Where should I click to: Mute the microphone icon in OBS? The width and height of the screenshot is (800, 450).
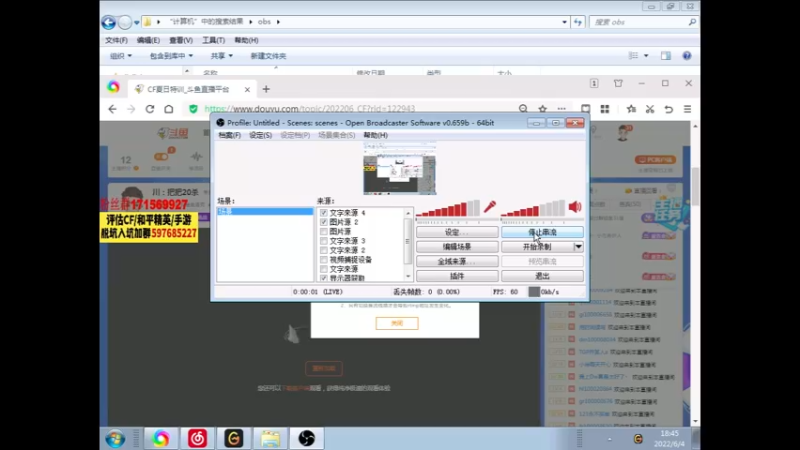[x=490, y=207]
